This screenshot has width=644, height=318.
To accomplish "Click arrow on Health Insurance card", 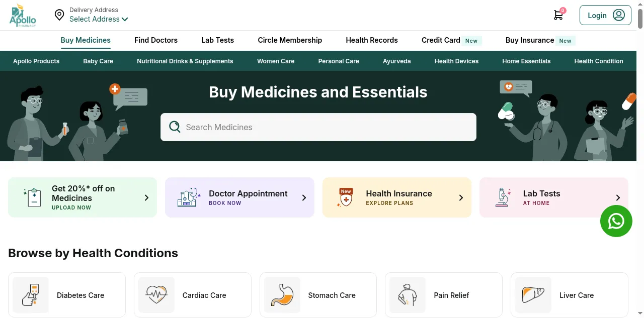I will 461,197.
